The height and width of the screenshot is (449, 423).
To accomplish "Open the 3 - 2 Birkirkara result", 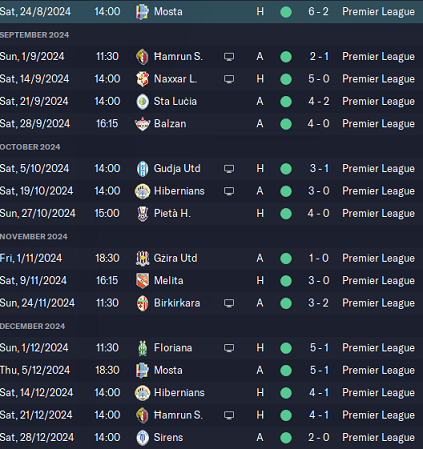I will pos(318,303).
